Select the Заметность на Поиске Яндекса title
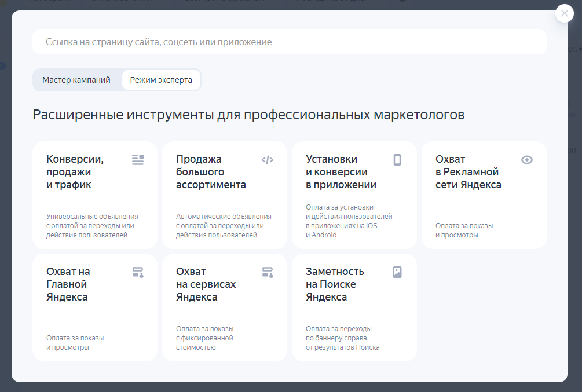The height and width of the screenshot is (392, 582). point(335,284)
